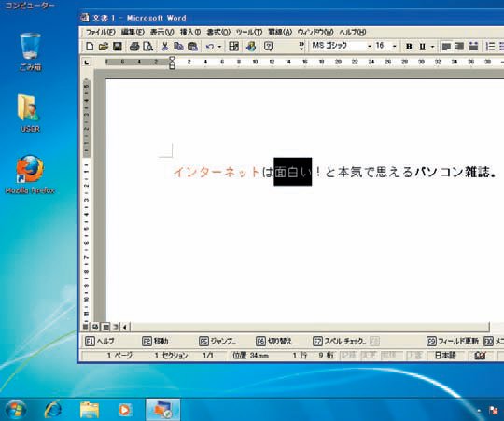This screenshot has width=504, height=421.
Task: Click the F2 移動 function key button
Action: coord(155,341)
